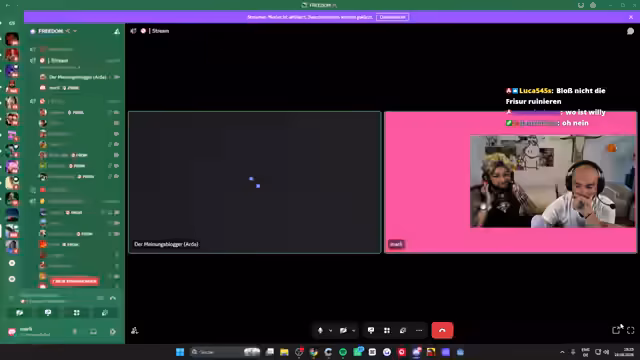
Task: Open more options three-dots in call bar
Action: [x=419, y=331]
